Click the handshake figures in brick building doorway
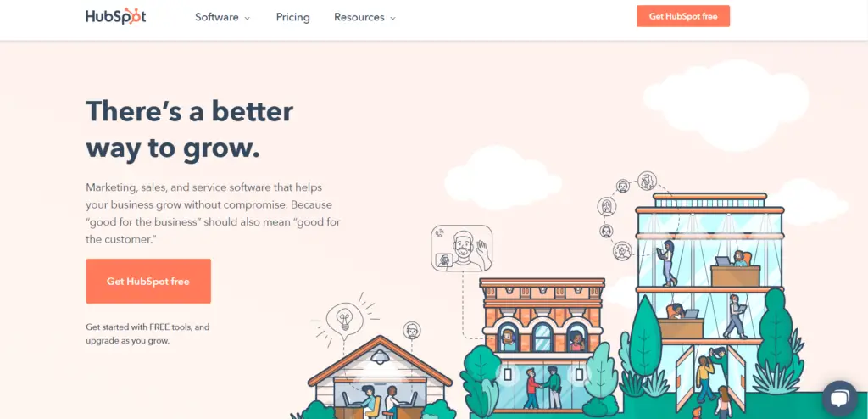 [x=542, y=388]
